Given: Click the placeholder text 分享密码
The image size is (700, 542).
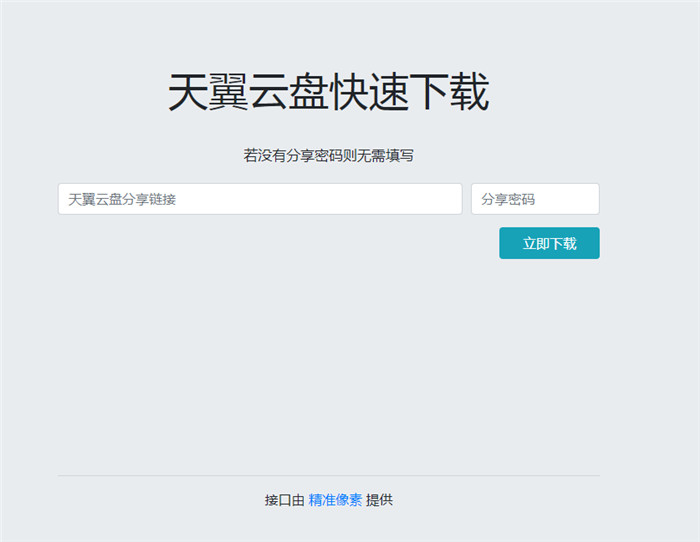Looking at the screenshot, I should 508,199.
